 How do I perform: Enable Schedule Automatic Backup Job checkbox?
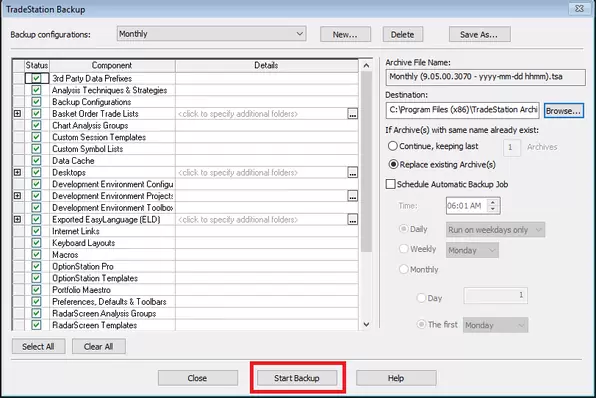click(x=390, y=184)
